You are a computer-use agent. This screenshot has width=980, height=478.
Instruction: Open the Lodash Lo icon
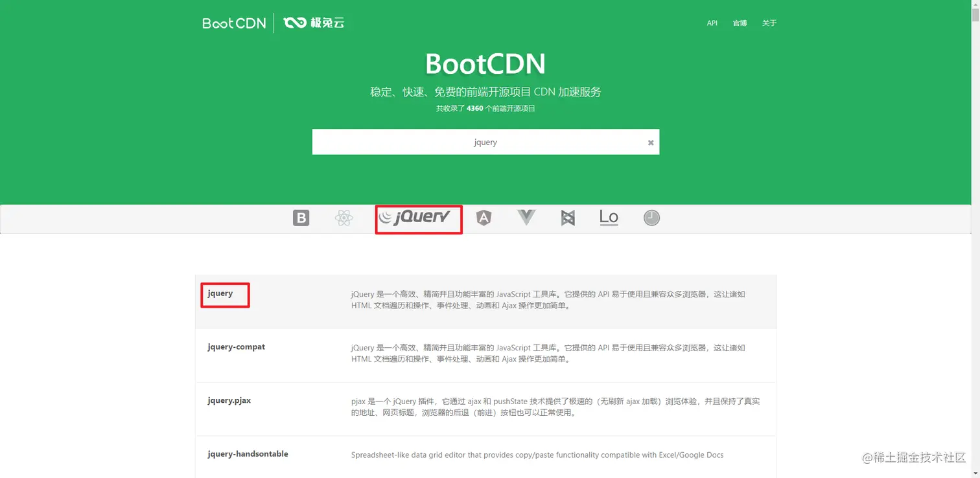point(609,218)
